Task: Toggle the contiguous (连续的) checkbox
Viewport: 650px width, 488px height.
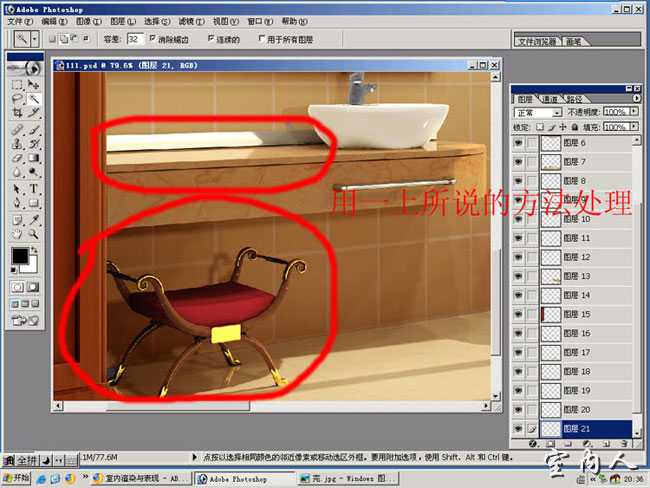Action: (x=211, y=39)
